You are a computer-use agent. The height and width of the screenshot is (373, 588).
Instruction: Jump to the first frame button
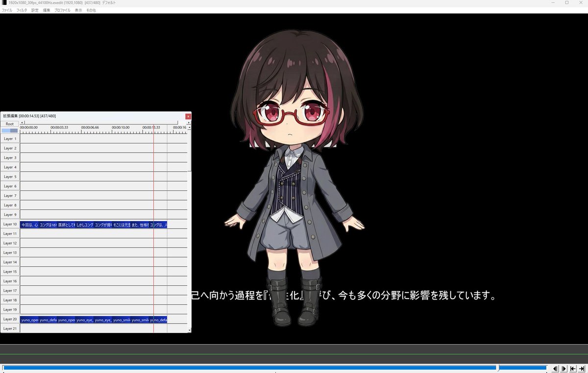pos(573,369)
